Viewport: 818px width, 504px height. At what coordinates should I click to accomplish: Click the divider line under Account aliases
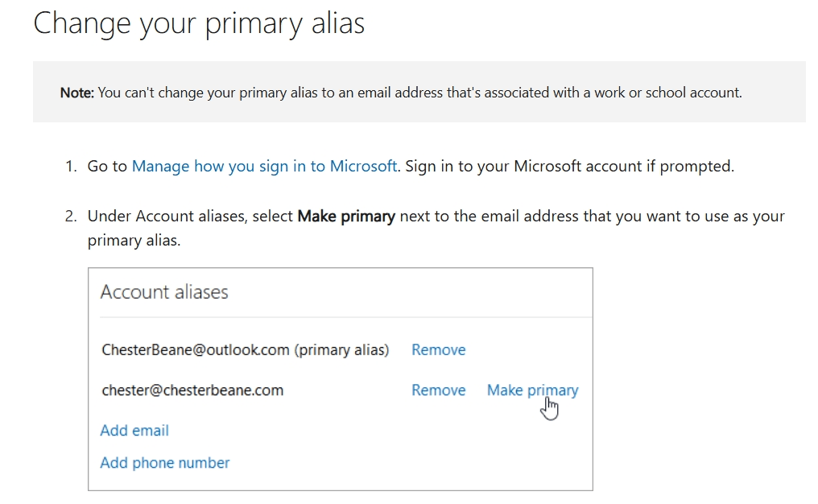[x=346, y=316]
